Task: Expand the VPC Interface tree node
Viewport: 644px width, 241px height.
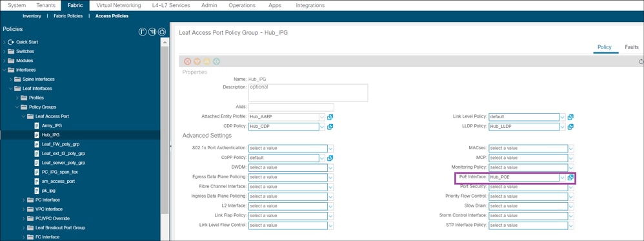Action: tap(24, 209)
